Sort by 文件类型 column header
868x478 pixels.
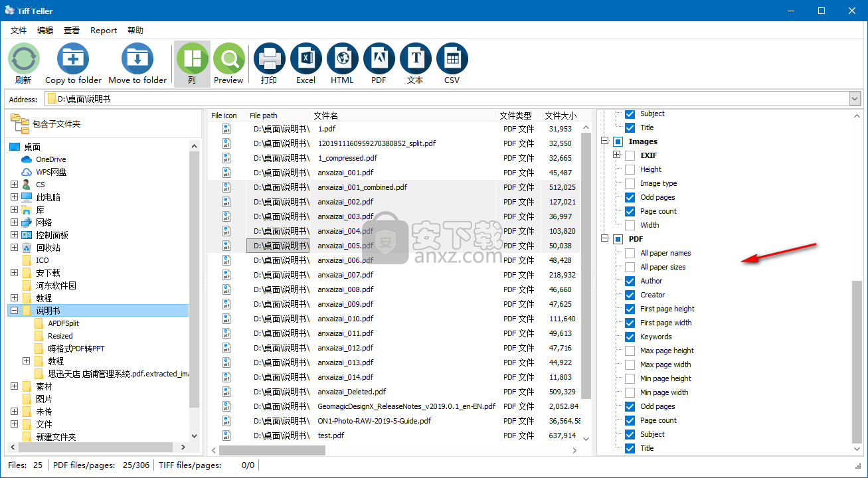519,116
